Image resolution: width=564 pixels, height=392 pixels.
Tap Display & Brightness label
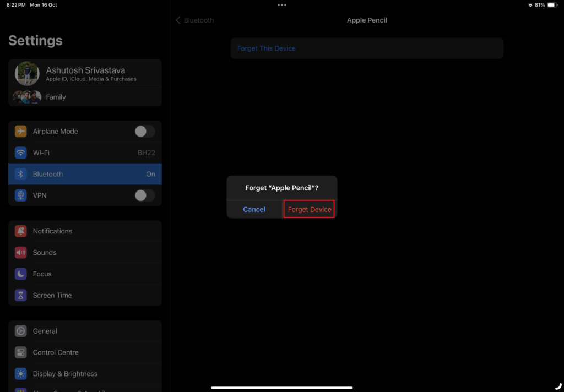[x=65, y=374]
